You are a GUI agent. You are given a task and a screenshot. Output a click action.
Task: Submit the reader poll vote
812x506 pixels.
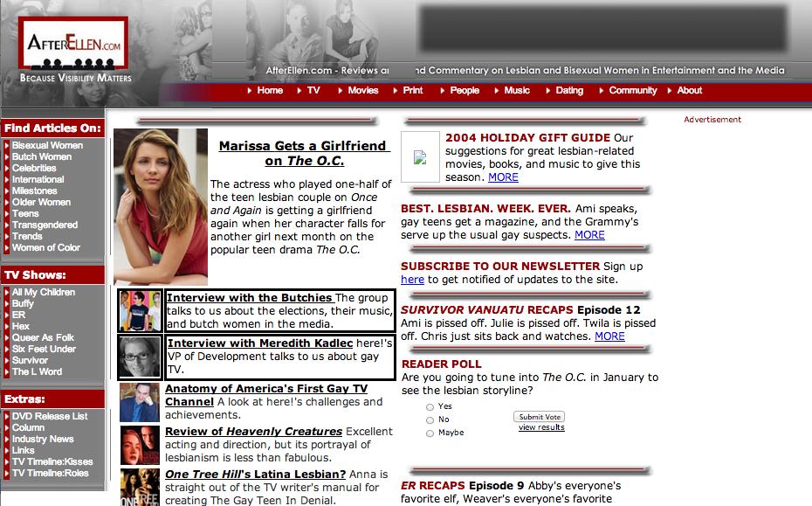pos(539,417)
